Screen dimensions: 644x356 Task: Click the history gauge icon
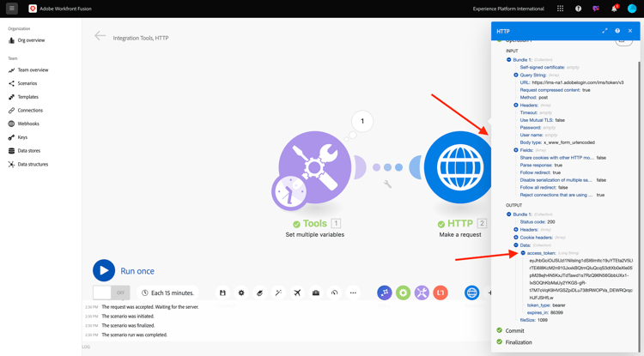click(334, 293)
